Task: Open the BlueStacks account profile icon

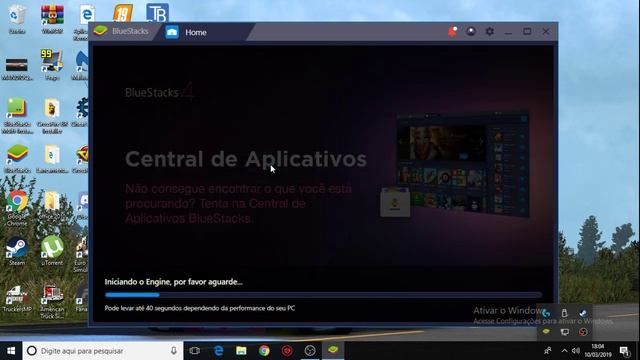Action: coord(471,31)
